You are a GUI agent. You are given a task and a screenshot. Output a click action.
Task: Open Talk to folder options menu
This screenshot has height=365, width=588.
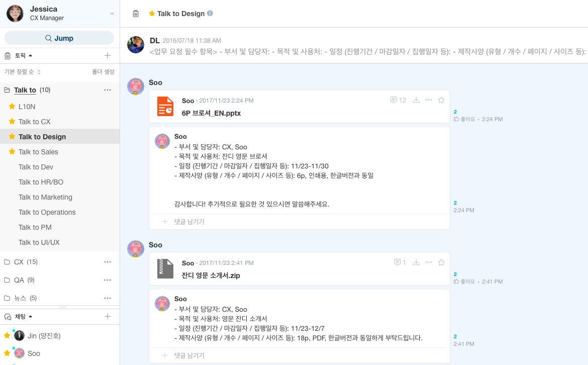click(108, 90)
